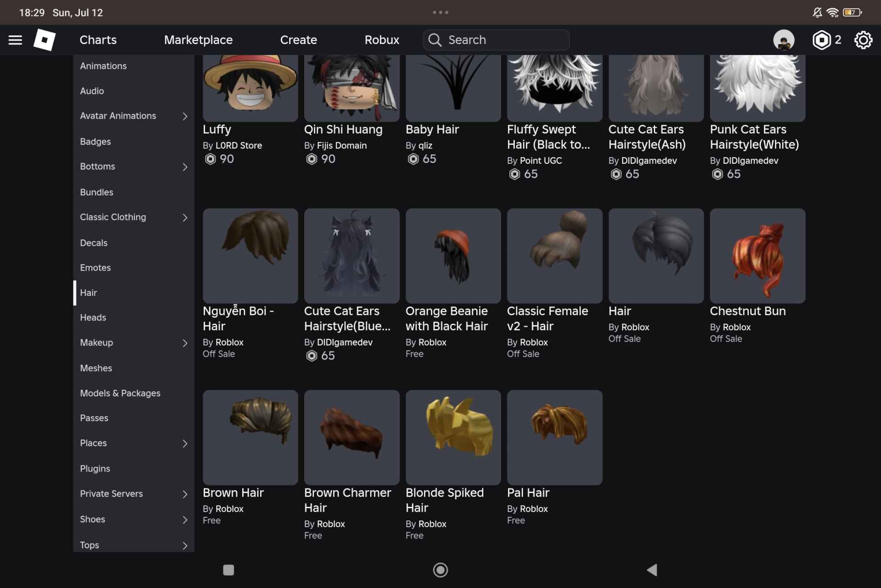Open the user avatar profile icon
This screenshot has width=881, height=588.
(x=783, y=40)
